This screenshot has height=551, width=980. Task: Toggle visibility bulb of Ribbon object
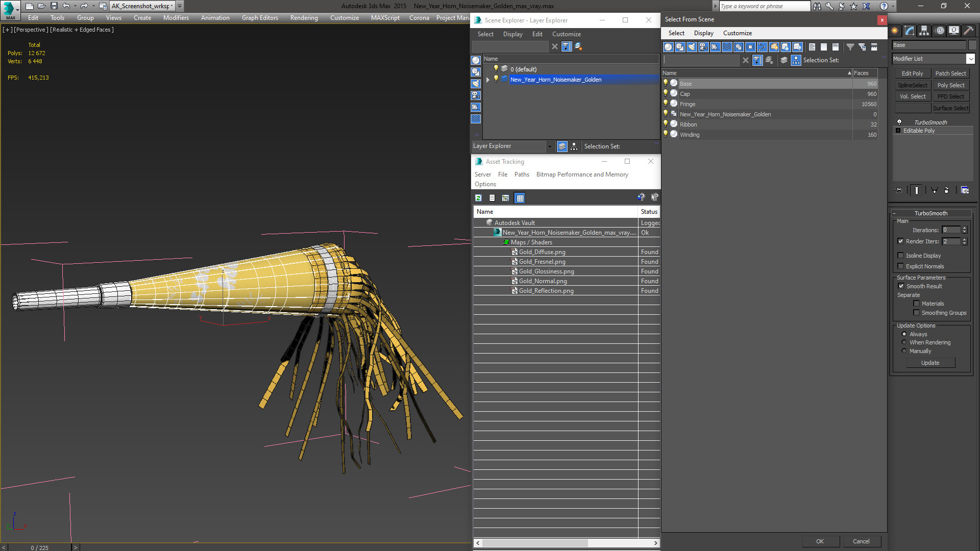tap(665, 123)
